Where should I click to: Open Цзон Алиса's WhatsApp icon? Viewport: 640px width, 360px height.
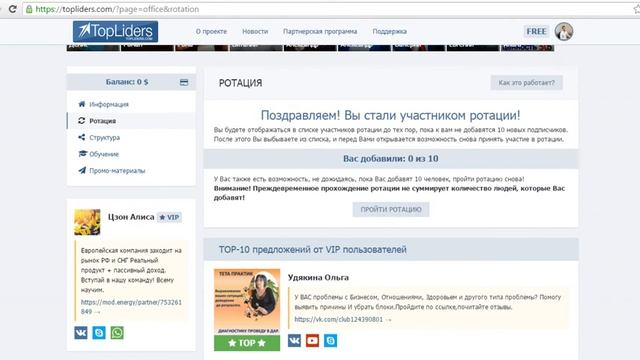pyautogui.click(x=117, y=333)
